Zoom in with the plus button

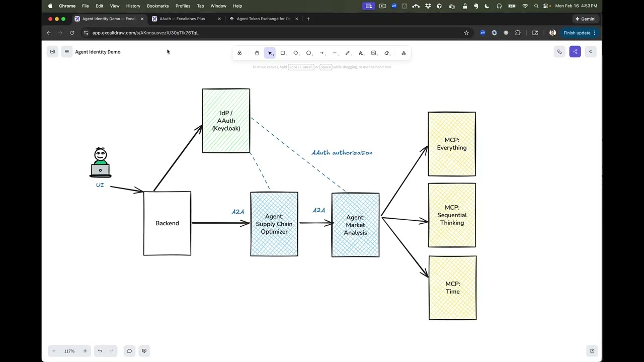(85, 351)
